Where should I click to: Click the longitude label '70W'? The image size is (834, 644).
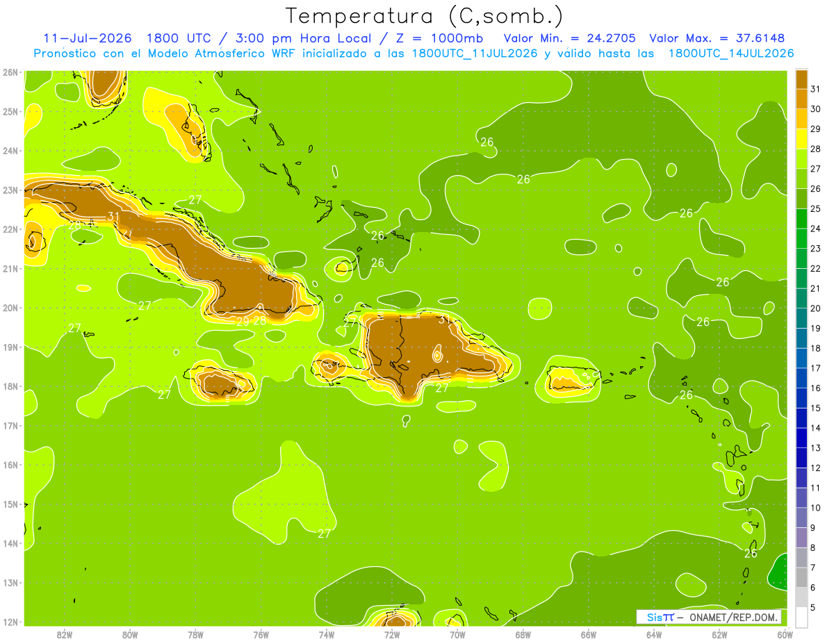pyautogui.click(x=457, y=634)
